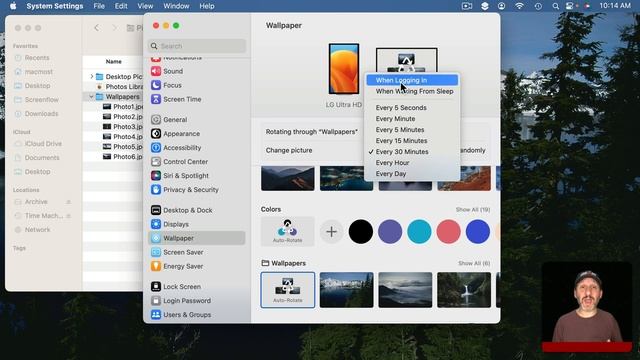Image resolution: width=640 pixels, height=360 pixels.
Task: Open the Users & Groups icon
Action: pyautogui.click(x=156, y=315)
